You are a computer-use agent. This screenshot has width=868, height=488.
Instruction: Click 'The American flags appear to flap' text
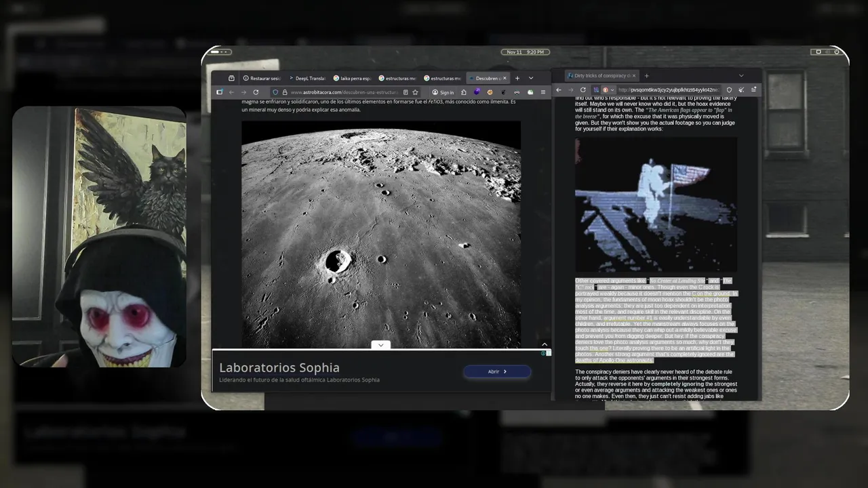tap(654, 113)
